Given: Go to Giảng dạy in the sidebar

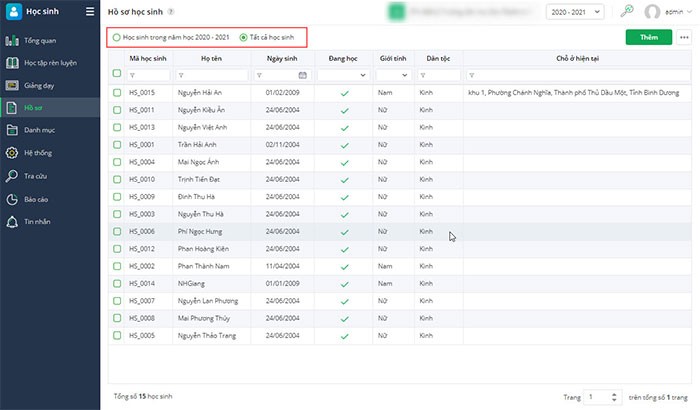Looking at the screenshot, I should click(38, 86).
